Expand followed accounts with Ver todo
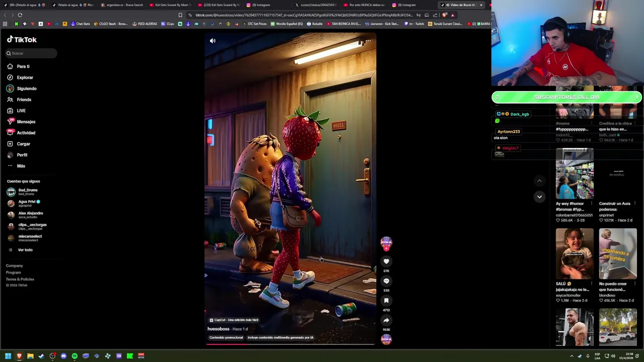644x362 pixels. pos(21,250)
